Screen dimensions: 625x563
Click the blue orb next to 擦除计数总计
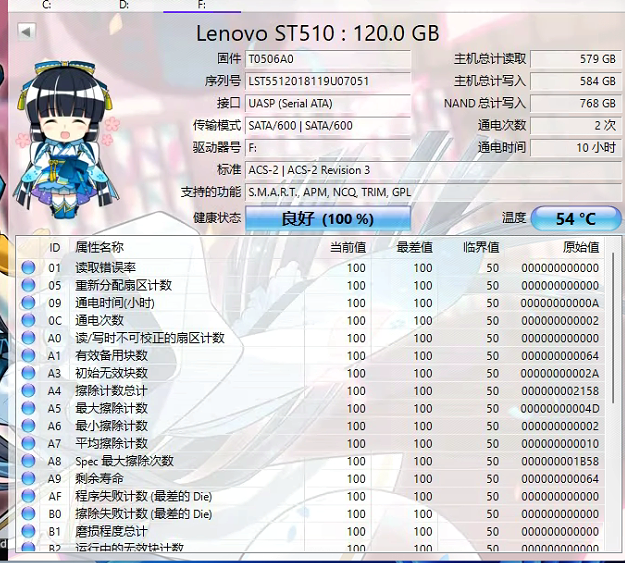[x=29, y=391]
